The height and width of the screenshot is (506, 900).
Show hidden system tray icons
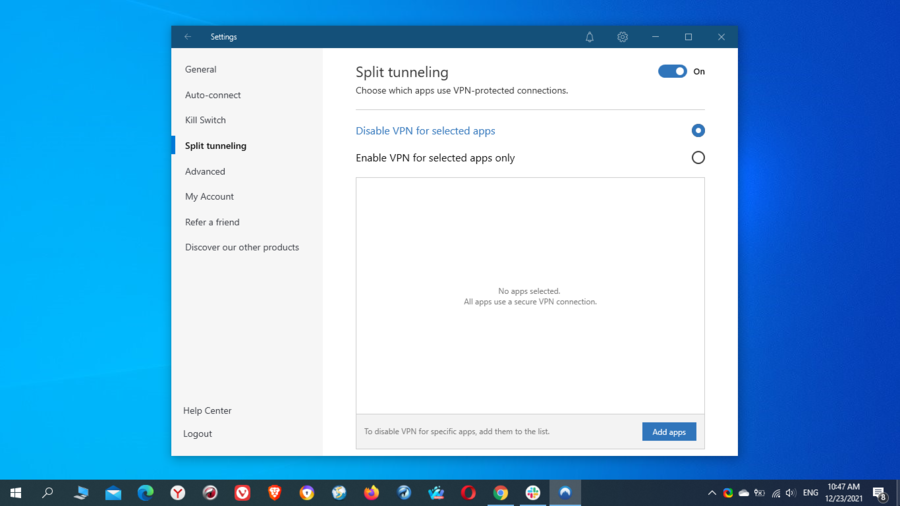pos(712,493)
